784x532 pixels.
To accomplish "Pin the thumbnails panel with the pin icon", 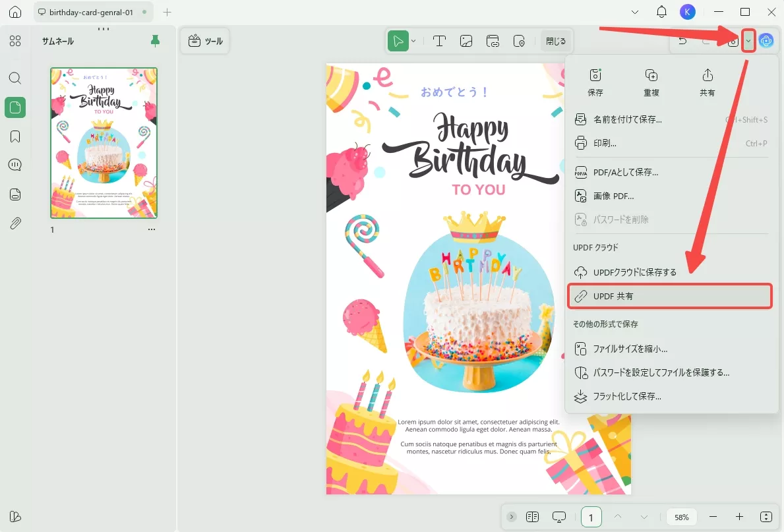I will (155, 40).
